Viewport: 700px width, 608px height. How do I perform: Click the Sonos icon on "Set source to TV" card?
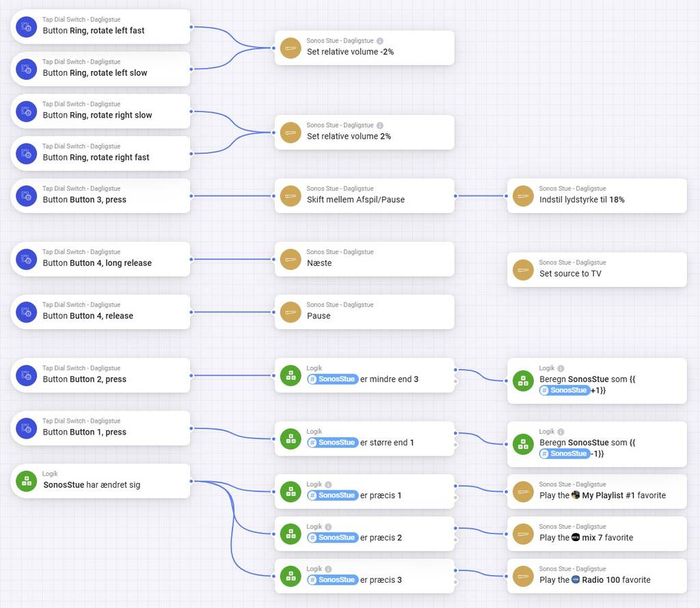[523, 270]
